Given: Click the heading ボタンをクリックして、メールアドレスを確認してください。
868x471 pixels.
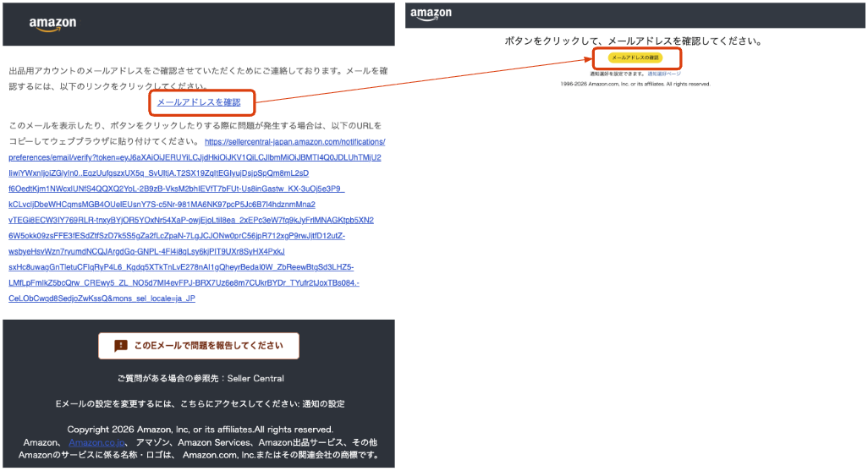Looking at the screenshot, I should (634, 41).
